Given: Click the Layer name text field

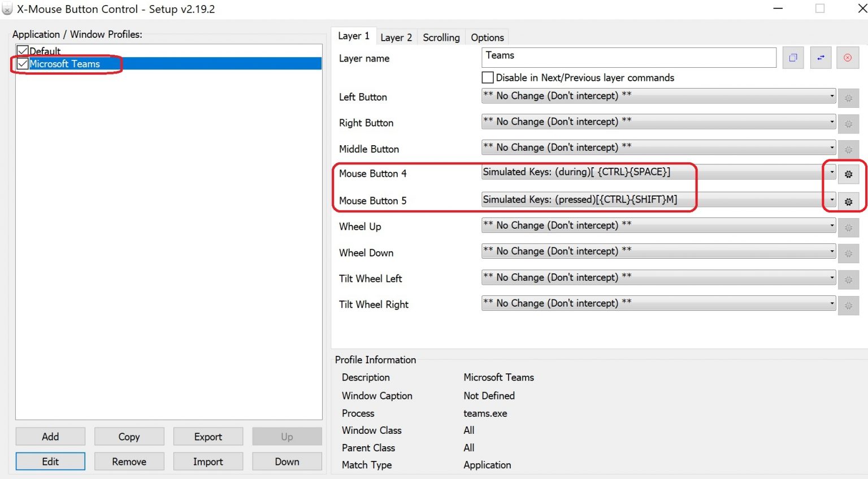Looking at the screenshot, I should tap(628, 57).
